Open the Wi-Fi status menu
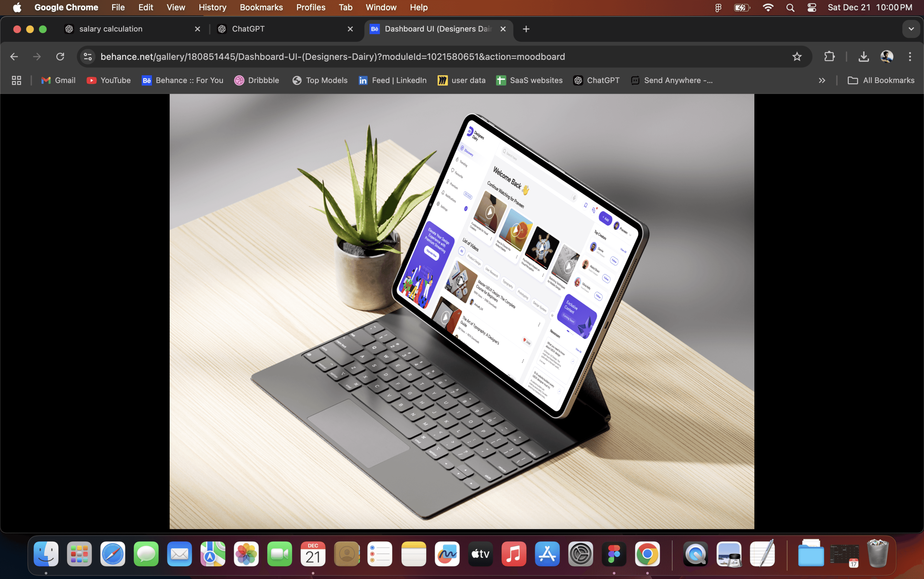 click(767, 7)
